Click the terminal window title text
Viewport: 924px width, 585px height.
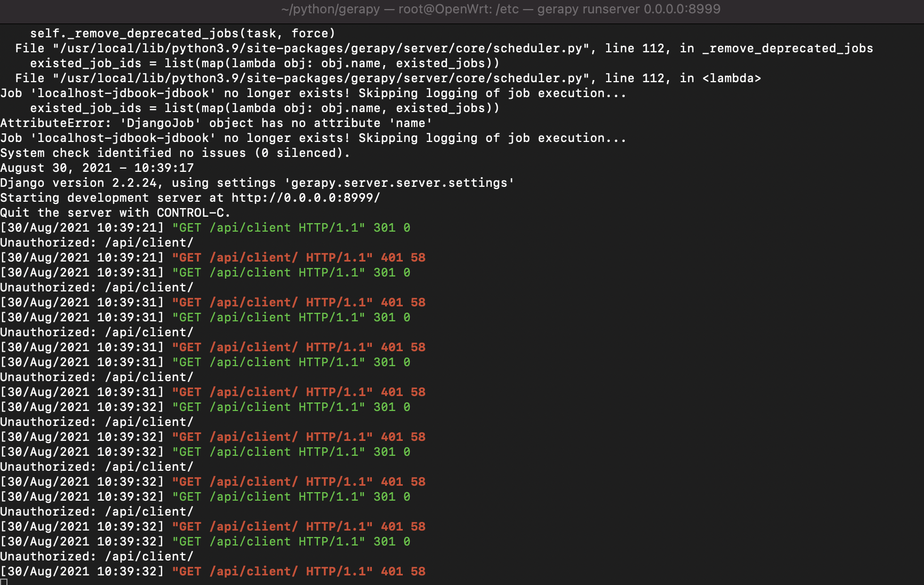click(500, 9)
